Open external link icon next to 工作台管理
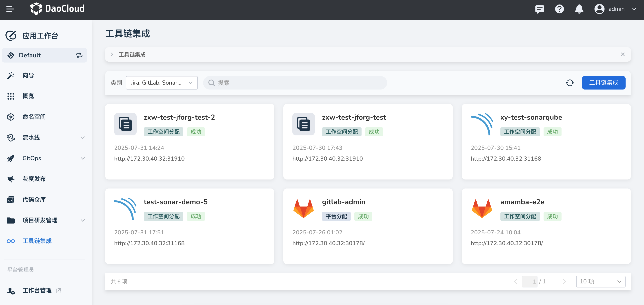644x305 pixels. (58, 290)
